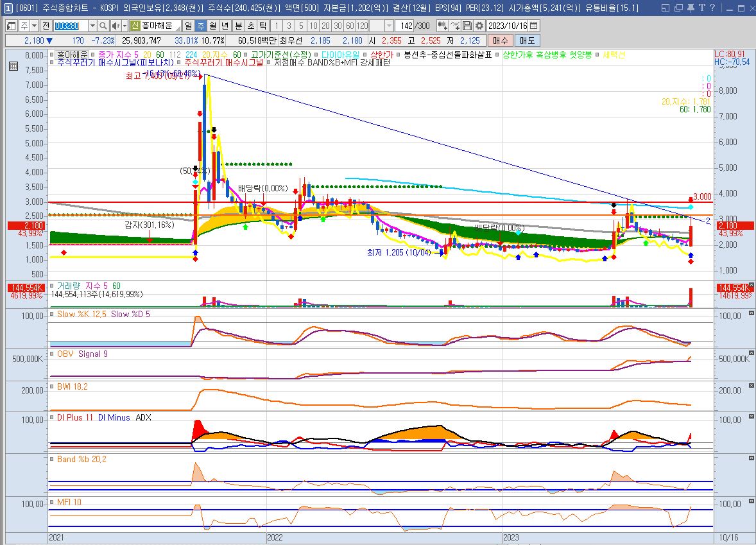Toggle the 거래량 volume legend box
This screenshot has height=545, width=756.
point(52,286)
